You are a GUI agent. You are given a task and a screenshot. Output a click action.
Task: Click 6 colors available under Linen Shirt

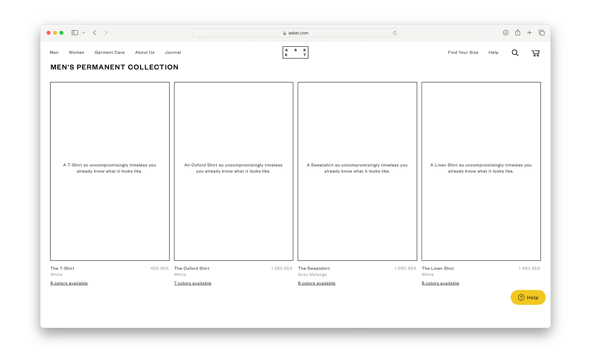tap(440, 283)
